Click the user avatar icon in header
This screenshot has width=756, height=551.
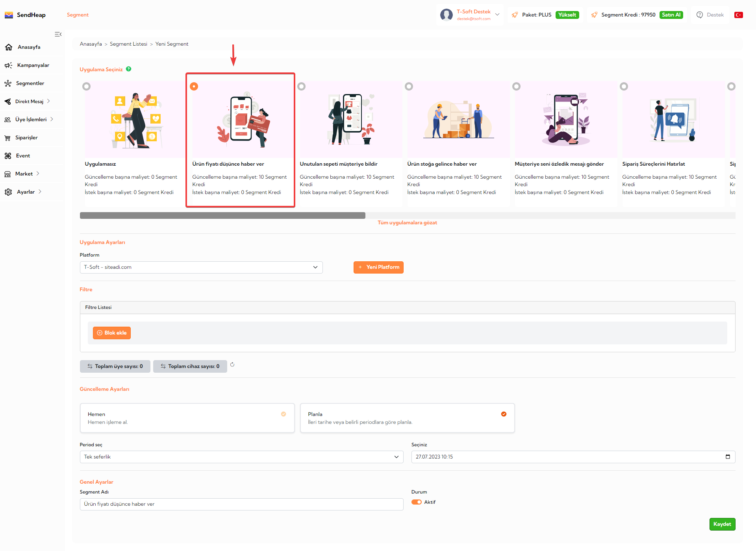[x=446, y=15]
